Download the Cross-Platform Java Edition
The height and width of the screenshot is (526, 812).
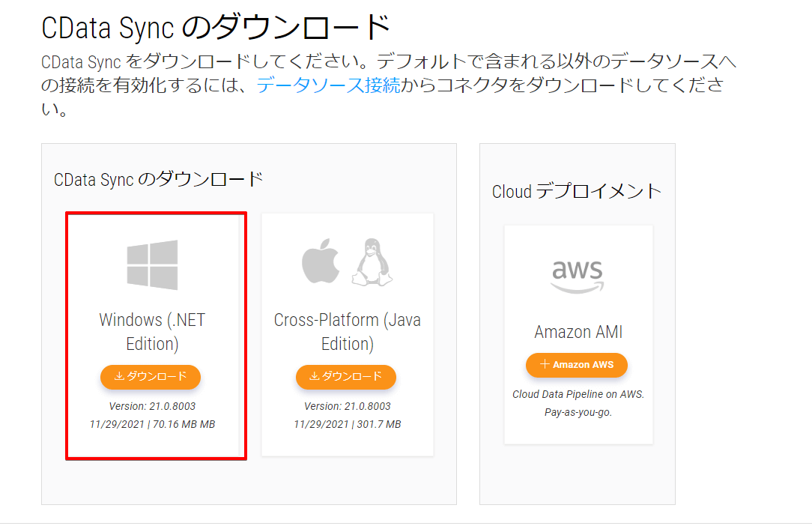tap(346, 377)
